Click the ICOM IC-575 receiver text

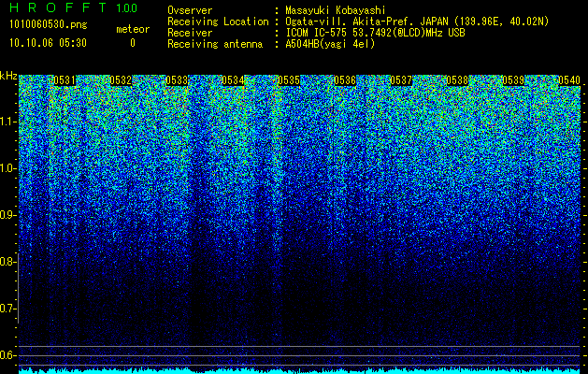coord(375,33)
